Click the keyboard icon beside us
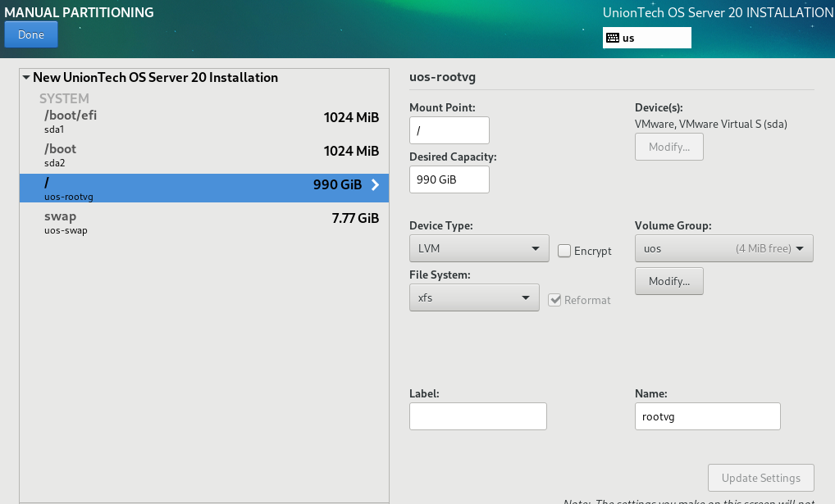835x504 pixels. pyautogui.click(x=613, y=38)
